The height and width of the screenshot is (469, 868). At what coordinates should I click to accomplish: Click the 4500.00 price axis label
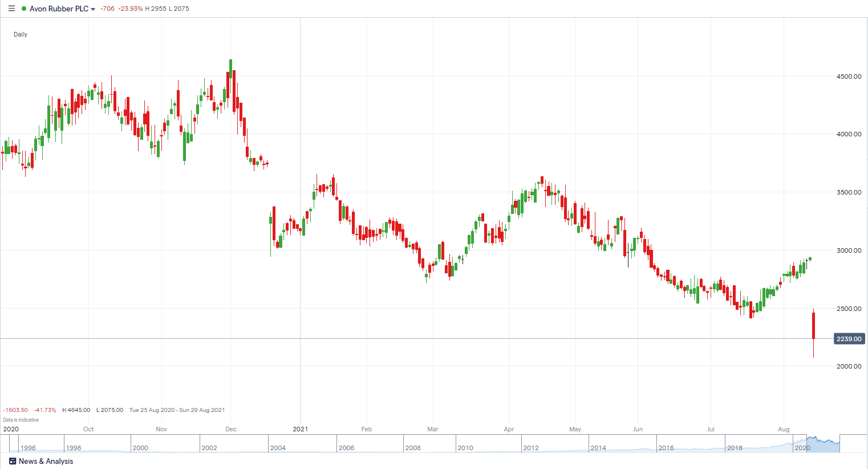point(849,76)
